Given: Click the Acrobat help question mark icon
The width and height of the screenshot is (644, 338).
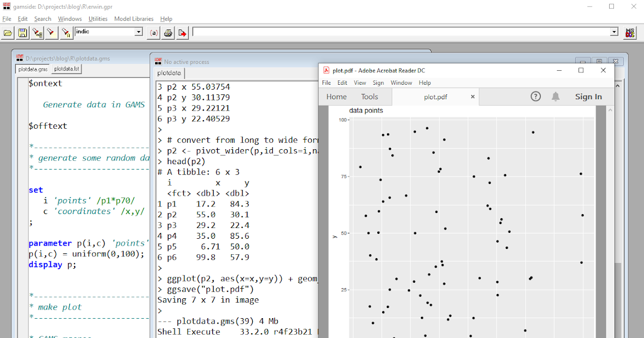Looking at the screenshot, I should click(536, 97).
